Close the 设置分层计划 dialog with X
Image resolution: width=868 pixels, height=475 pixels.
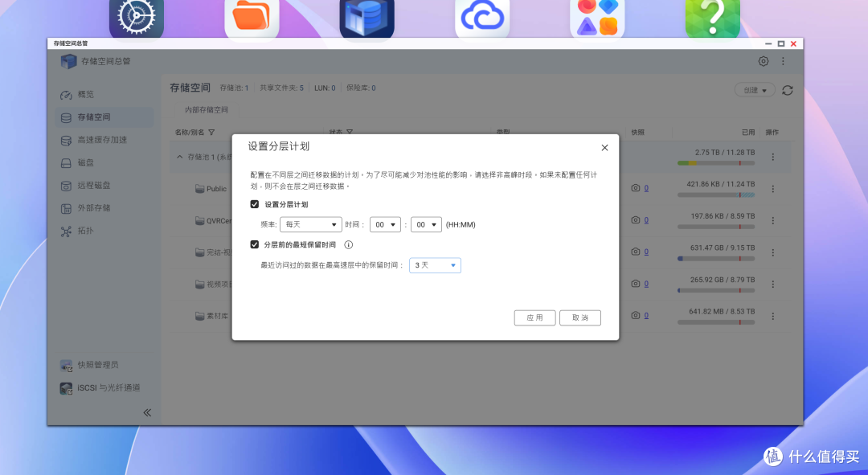click(604, 148)
